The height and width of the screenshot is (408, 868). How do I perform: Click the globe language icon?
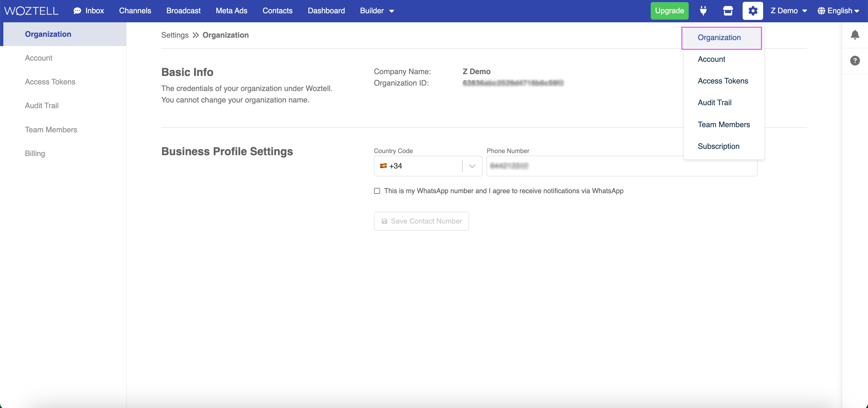(x=821, y=11)
